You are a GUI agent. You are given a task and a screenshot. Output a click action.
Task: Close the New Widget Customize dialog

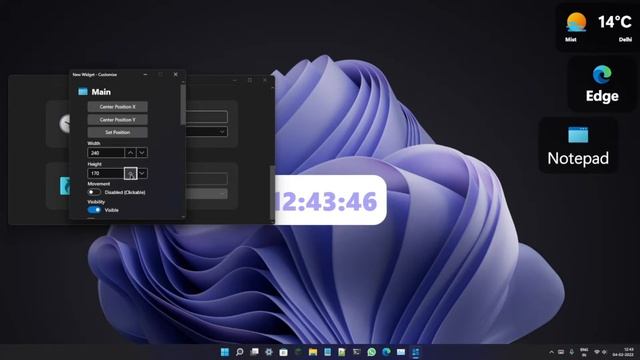[176, 75]
